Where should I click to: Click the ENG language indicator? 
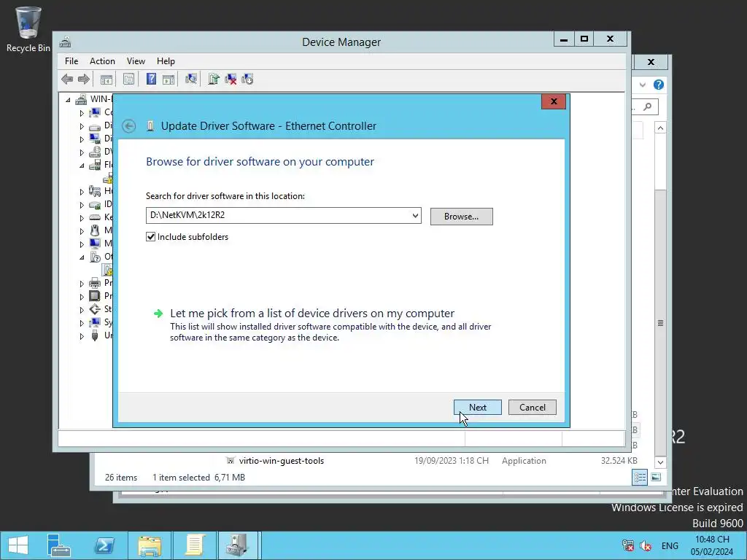670,545
